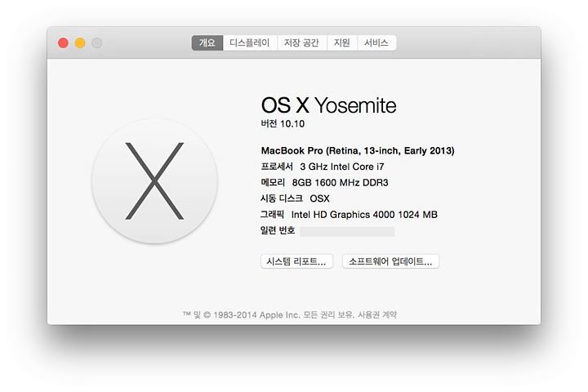This screenshot has width=588, height=392.
Task: Open the 사용권 계약 license agreement link
Action: coord(377,314)
